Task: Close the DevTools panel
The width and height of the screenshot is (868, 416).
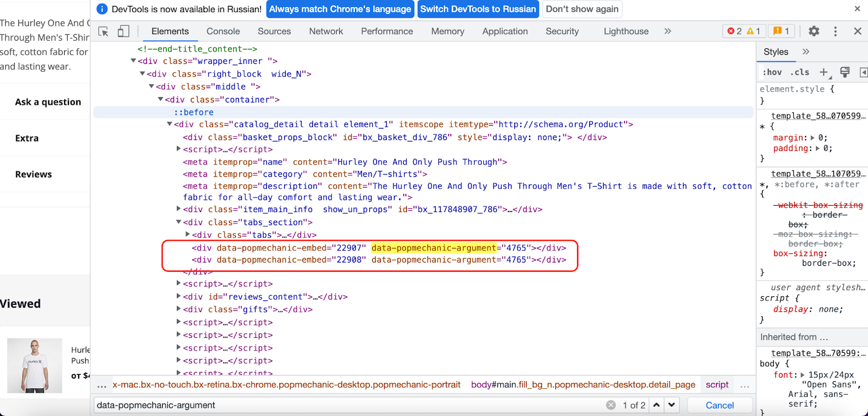Action: click(x=858, y=31)
